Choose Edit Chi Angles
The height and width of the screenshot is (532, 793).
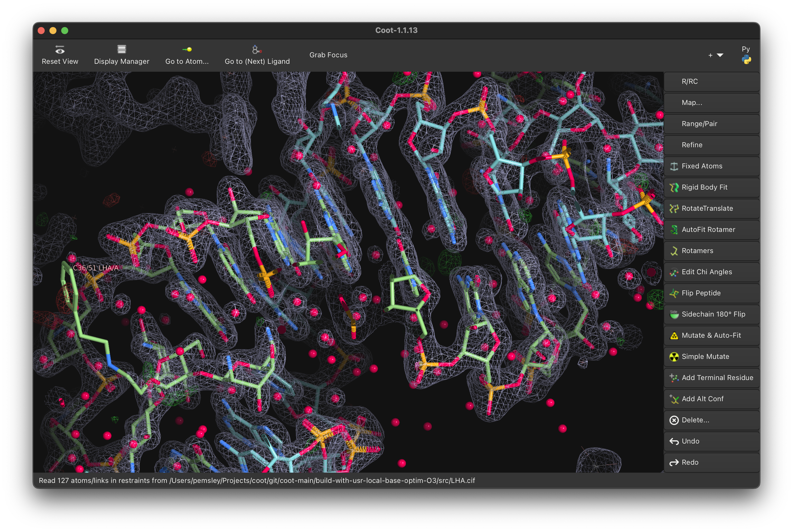click(x=707, y=272)
